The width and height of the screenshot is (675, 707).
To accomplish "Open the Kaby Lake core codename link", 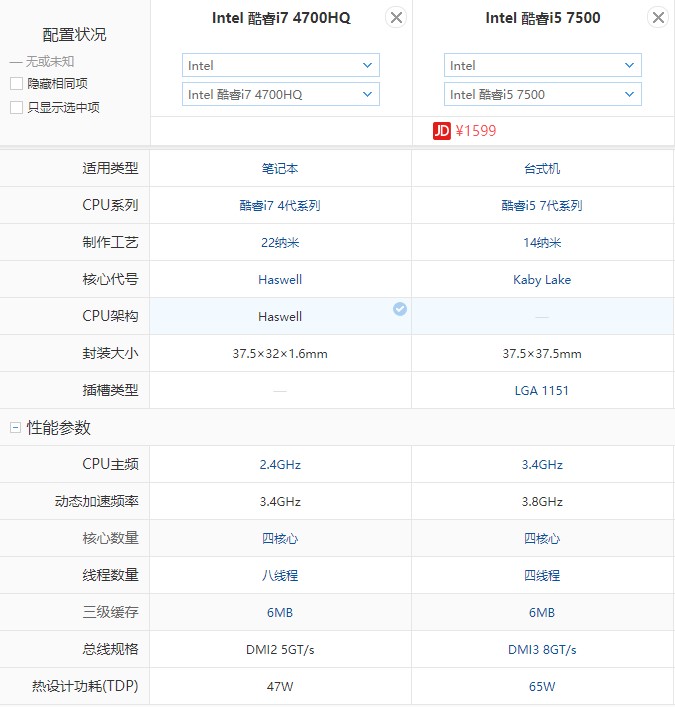I will (x=542, y=280).
